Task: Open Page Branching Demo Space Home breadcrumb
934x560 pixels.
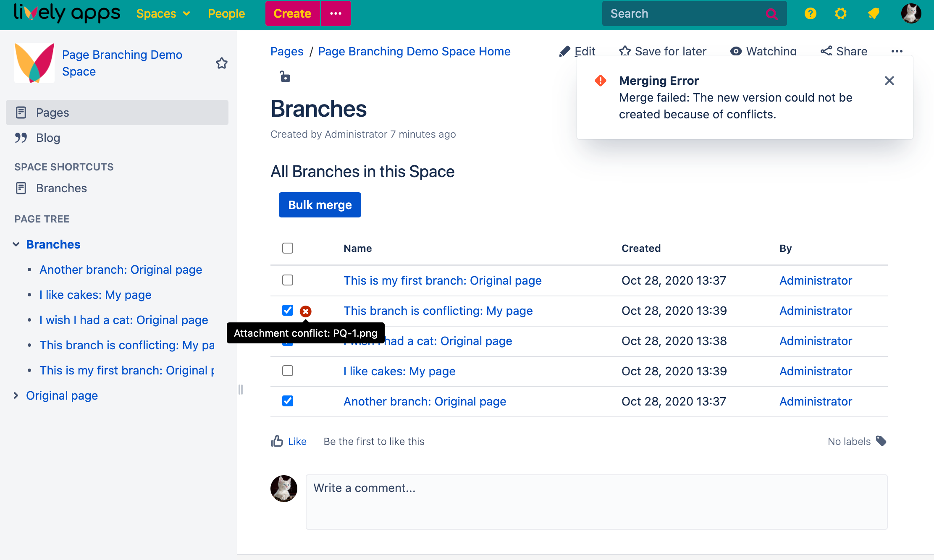Action: tap(415, 51)
